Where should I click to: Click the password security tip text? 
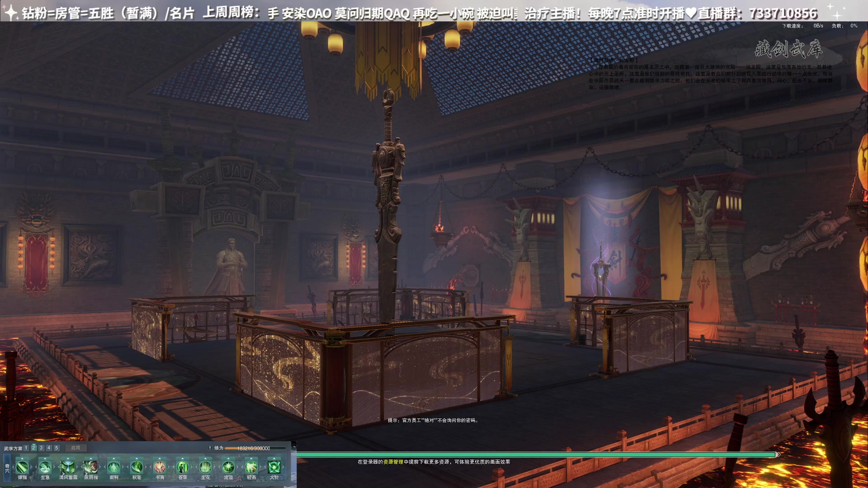[433, 420]
